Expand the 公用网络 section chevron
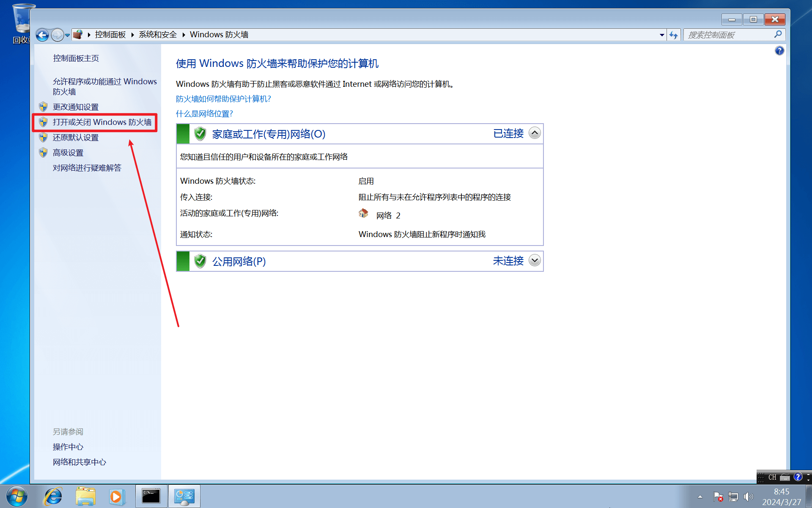 tap(535, 260)
